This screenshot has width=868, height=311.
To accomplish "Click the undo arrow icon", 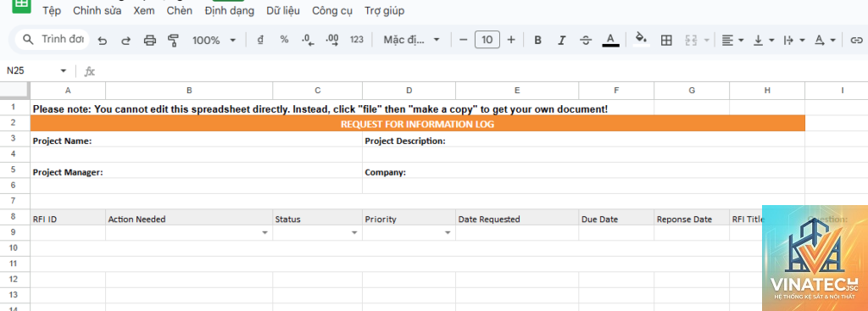I will tap(102, 40).
